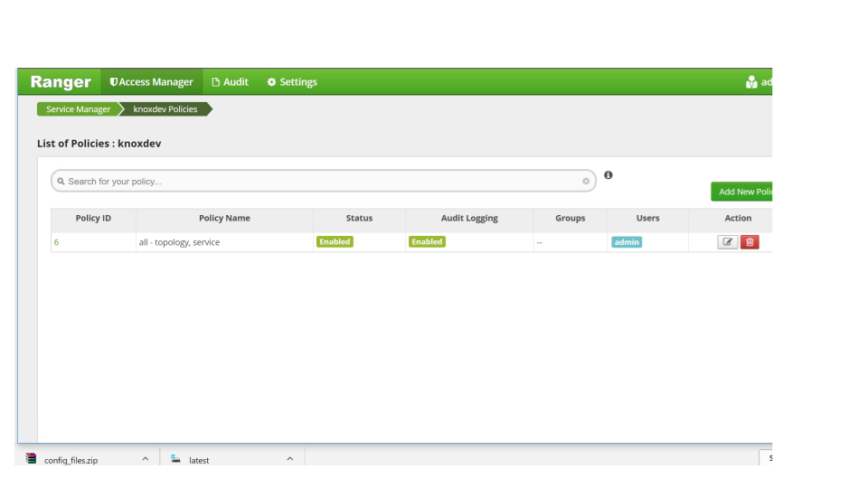Open the Access Manager menu
The image size is (868, 488).
(x=152, y=82)
